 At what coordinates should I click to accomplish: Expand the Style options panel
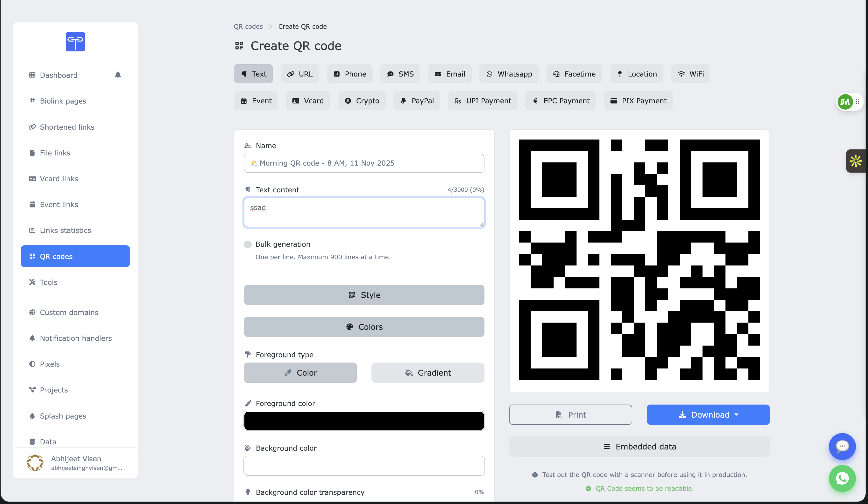pos(364,295)
